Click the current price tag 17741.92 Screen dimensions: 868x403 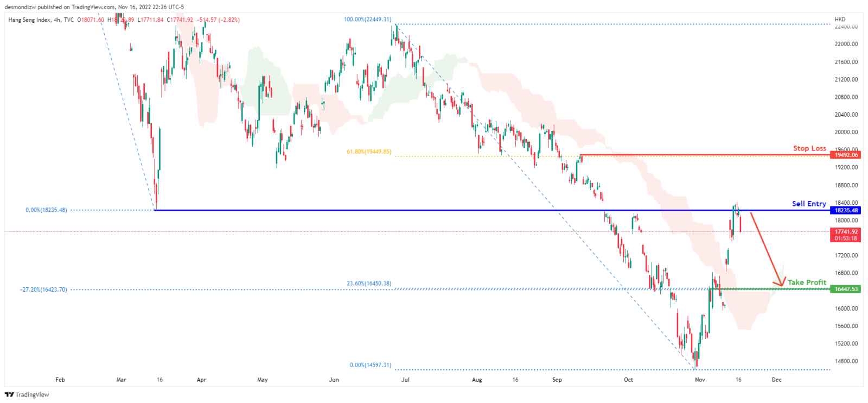click(845, 232)
